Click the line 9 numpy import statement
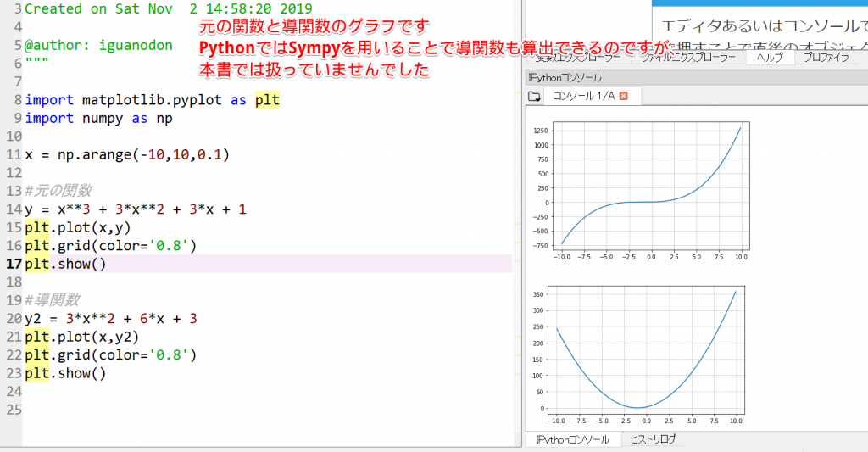The height and width of the screenshot is (452, 868). (x=98, y=118)
